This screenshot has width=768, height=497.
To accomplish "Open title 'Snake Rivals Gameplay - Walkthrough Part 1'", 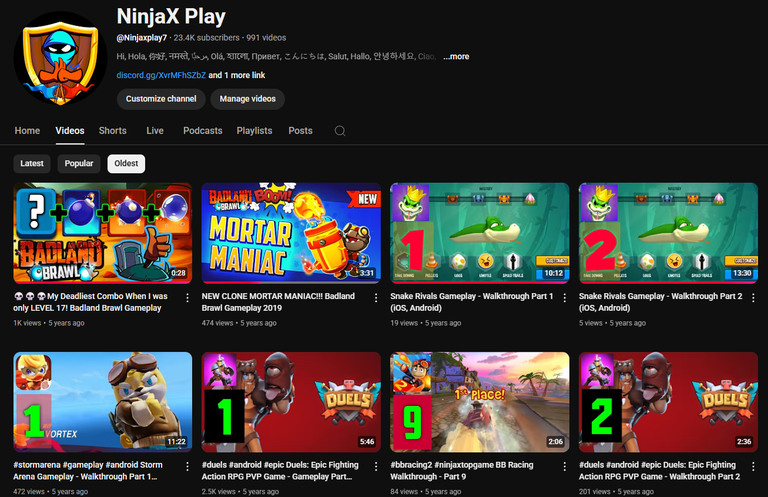I will point(472,302).
